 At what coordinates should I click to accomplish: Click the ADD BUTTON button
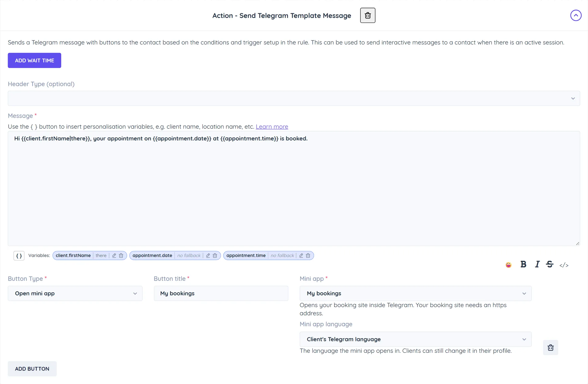pos(32,369)
